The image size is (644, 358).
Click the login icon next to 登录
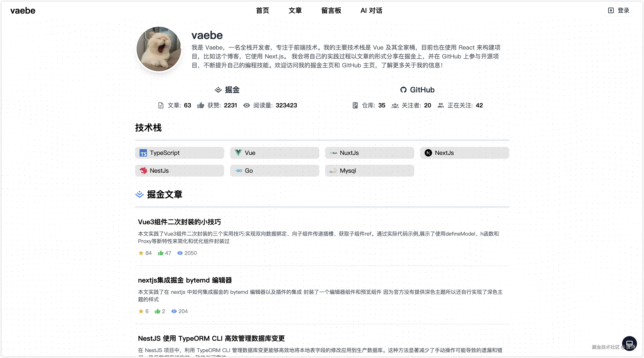tap(611, 11)
